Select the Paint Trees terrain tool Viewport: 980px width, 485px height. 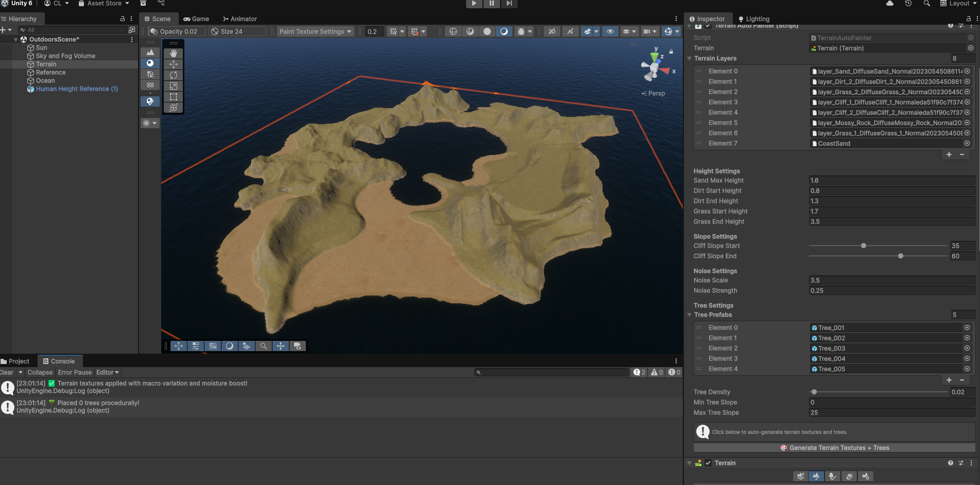(x=833, y=476)
